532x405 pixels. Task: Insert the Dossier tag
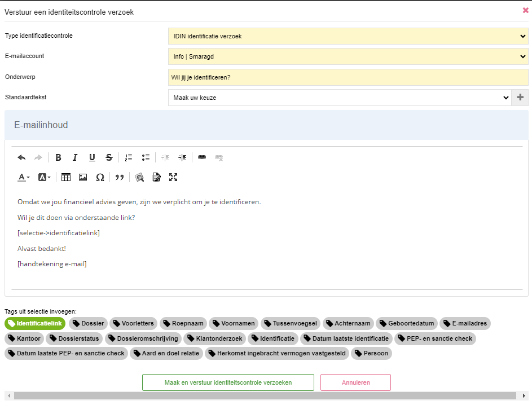click(x=88, y=324)
